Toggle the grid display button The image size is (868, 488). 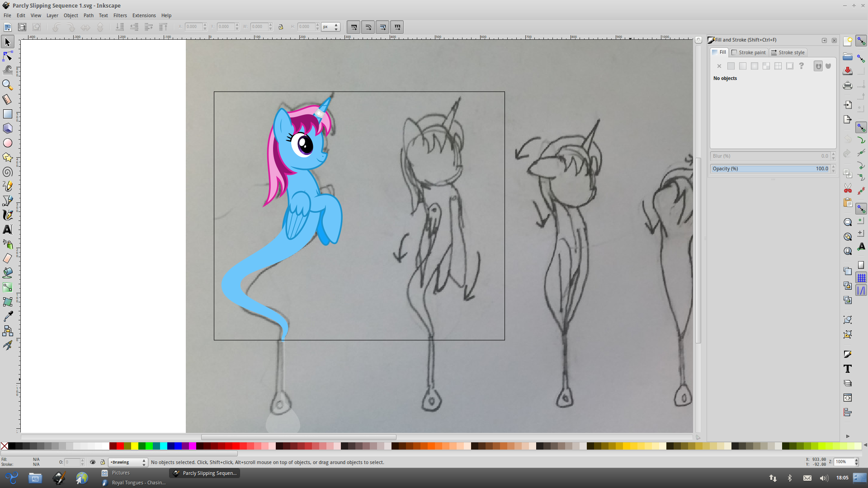pyautogui.click(x=861, y=278)
